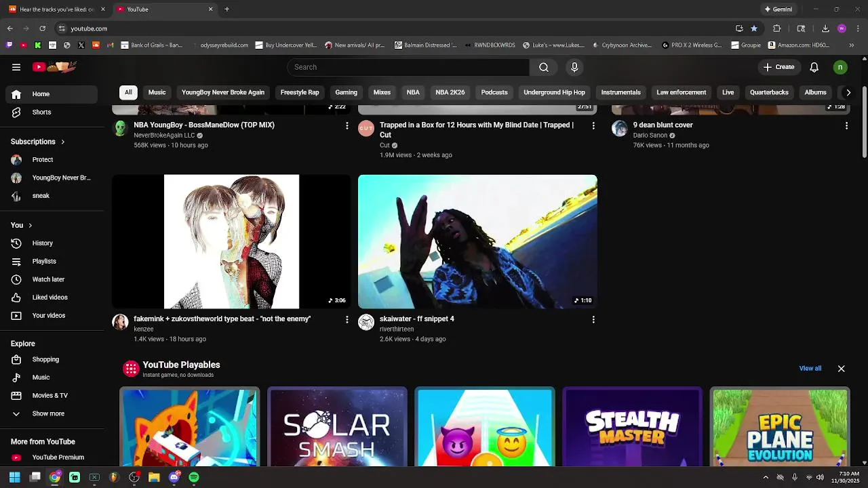Screen dimensions: 868x488
Task: Open YouTube Premium link in sidebar
Action: pyautogui.click(x=52, y=457)
